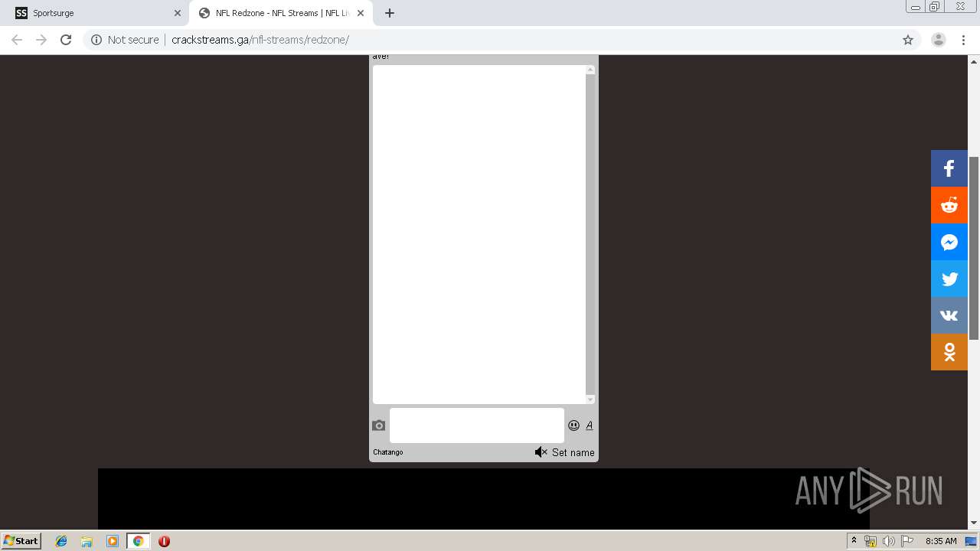Viewport: 980px width, 551px height.
Task: Click the page scrollbar down arrow
Action: 974,523
